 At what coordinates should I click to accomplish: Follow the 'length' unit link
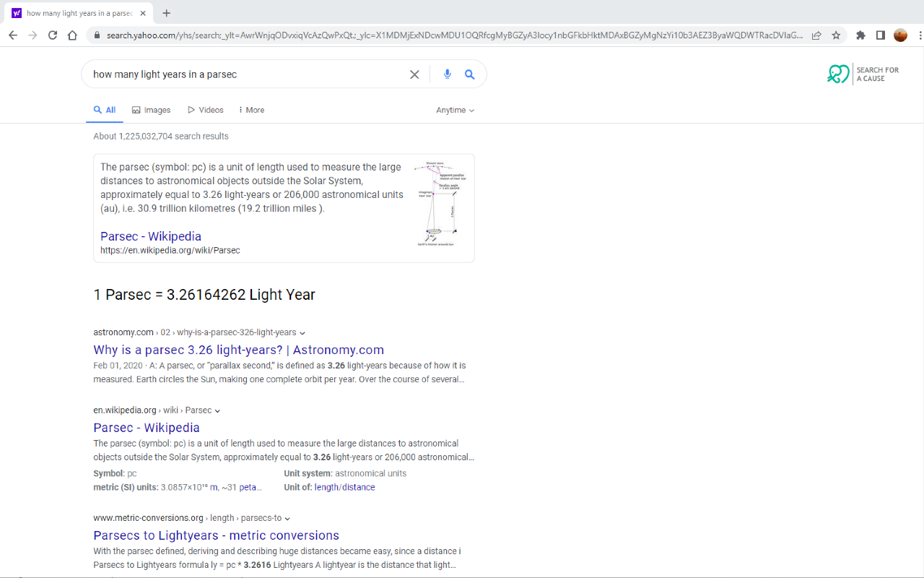tap(326, 487)
